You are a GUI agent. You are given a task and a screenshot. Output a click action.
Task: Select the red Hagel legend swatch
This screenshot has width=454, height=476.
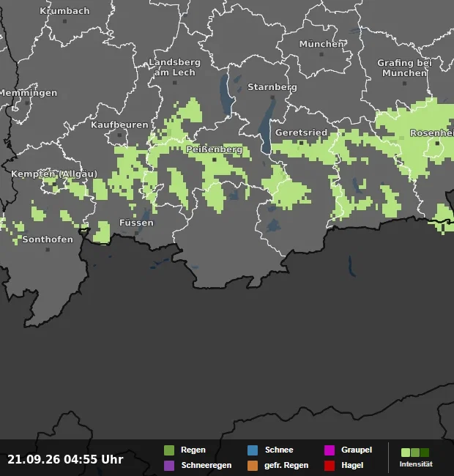[330, 466]
